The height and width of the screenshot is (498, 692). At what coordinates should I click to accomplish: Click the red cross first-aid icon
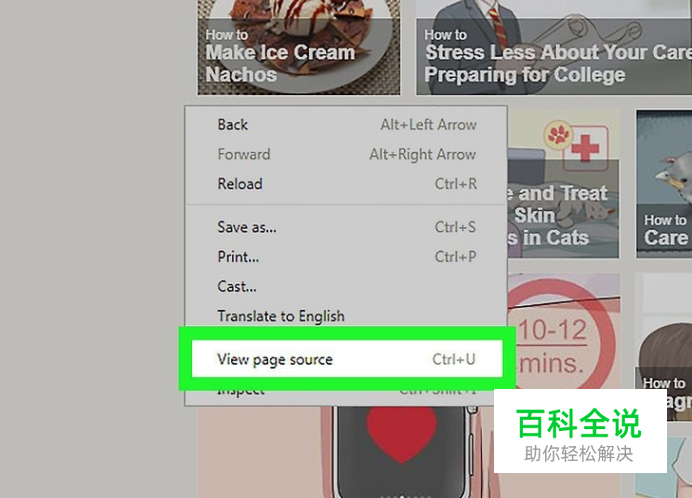click(x=585, y=147)
